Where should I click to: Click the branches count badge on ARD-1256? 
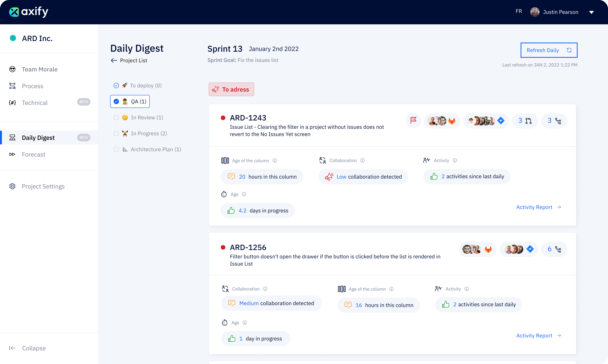click(554, 249)
